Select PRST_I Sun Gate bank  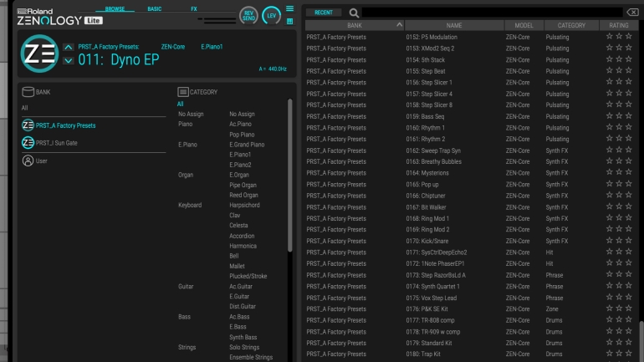pos(56,143)
